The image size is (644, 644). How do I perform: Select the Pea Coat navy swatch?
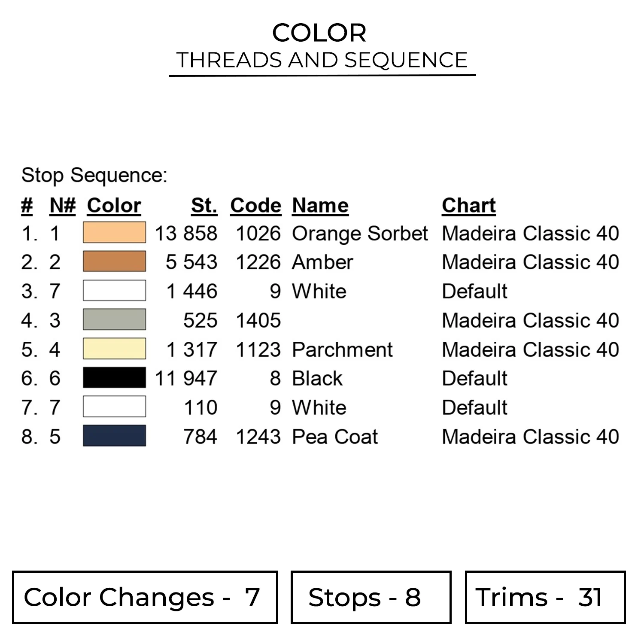[114, 436]
